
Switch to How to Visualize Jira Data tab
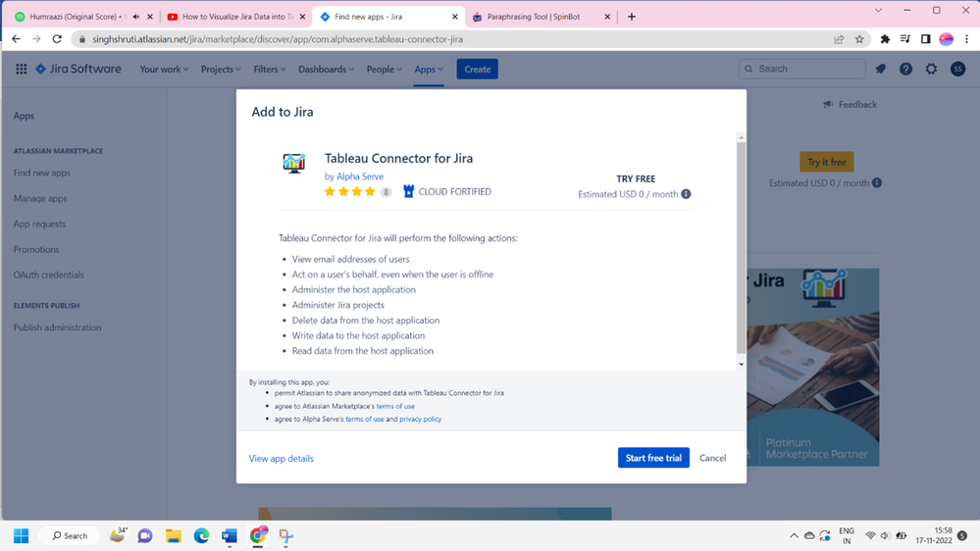[x=237, y=17]
